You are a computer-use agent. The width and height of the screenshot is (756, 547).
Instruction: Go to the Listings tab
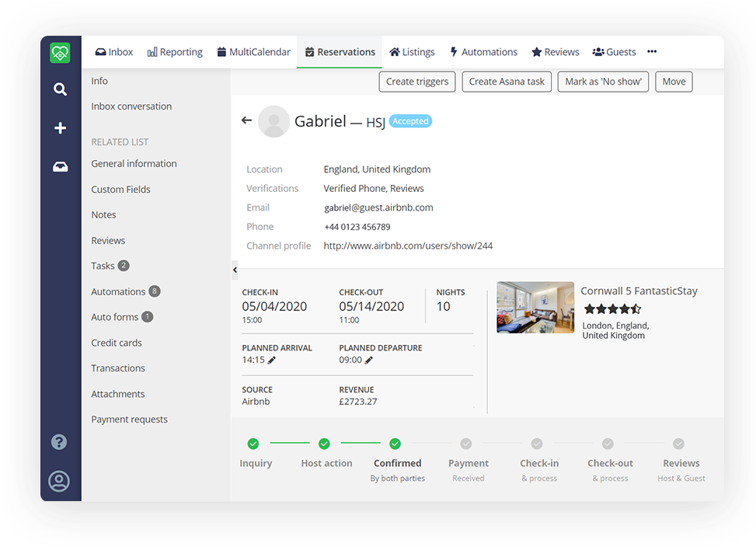point(413,52)
